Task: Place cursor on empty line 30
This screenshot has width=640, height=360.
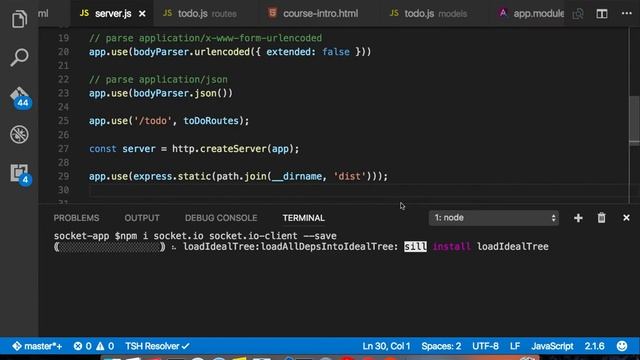Action: coord(359,190)
